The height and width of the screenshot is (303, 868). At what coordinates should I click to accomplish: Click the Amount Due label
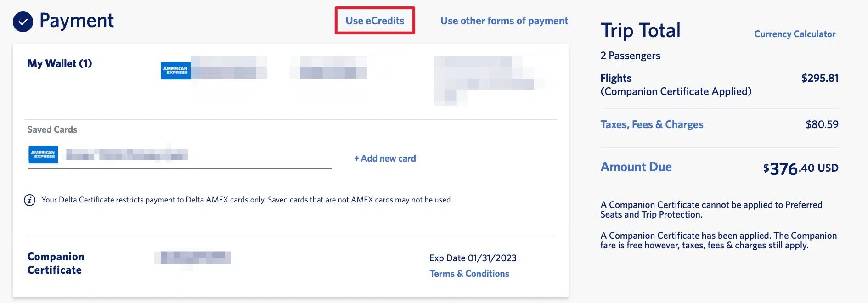pyautogui.click(x=636, y=167)
